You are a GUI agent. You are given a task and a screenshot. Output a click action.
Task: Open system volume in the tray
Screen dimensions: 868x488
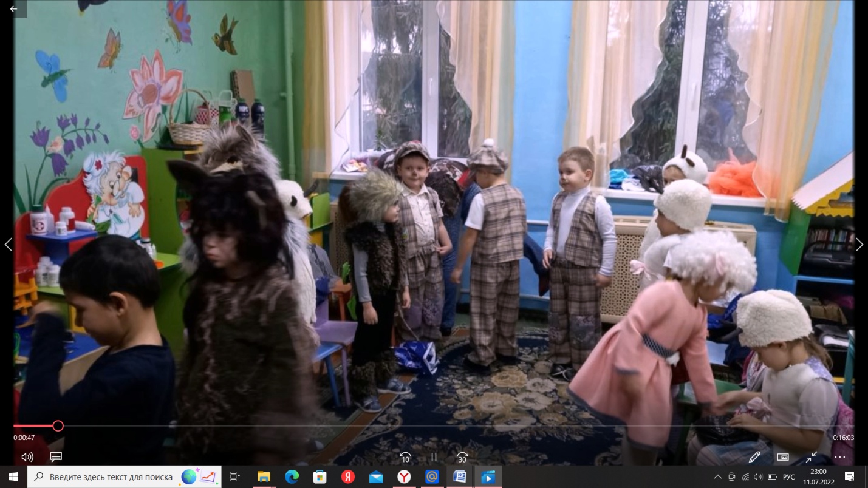tap(759, 477)
